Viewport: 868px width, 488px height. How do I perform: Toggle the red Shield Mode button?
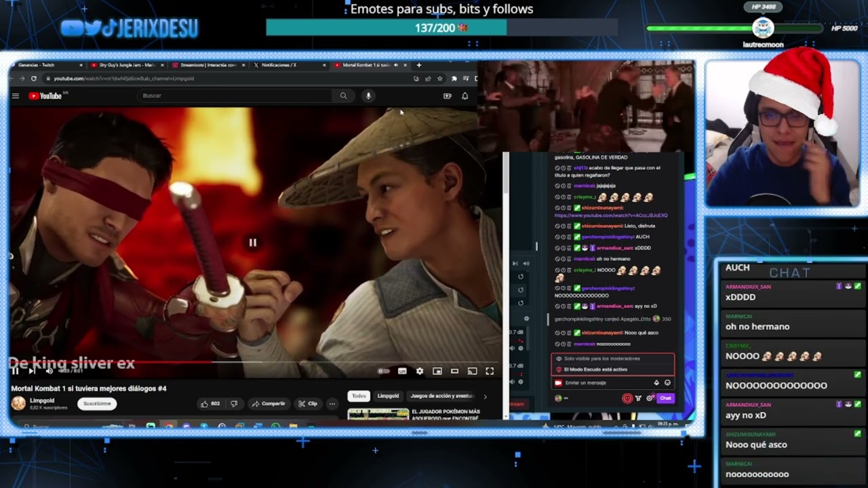[627, 398]
